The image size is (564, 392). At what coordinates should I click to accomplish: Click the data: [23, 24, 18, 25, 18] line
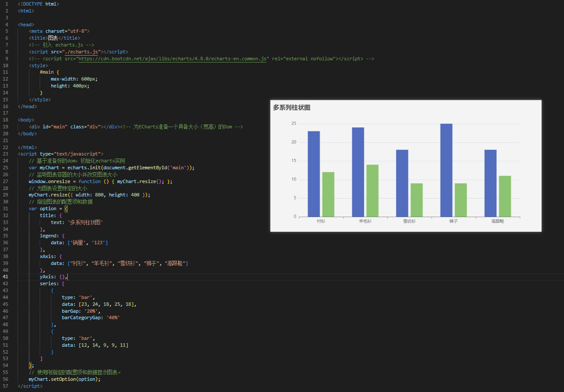pos(99,304)
